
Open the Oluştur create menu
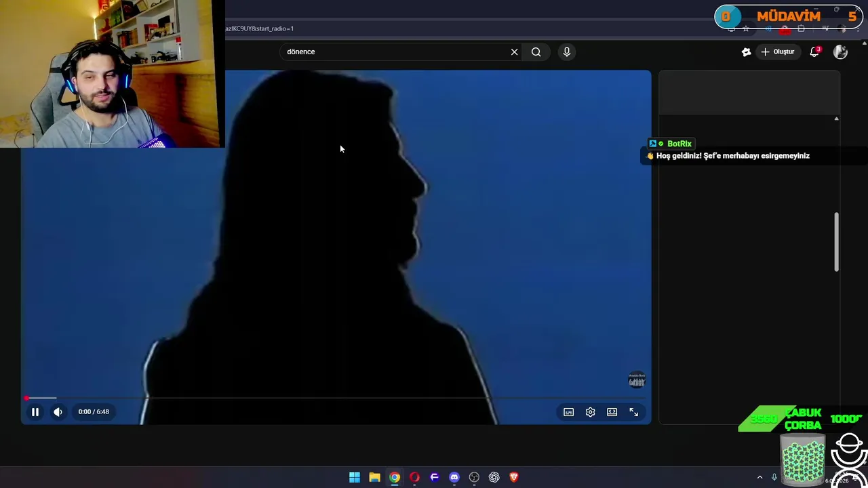[777, 52]
